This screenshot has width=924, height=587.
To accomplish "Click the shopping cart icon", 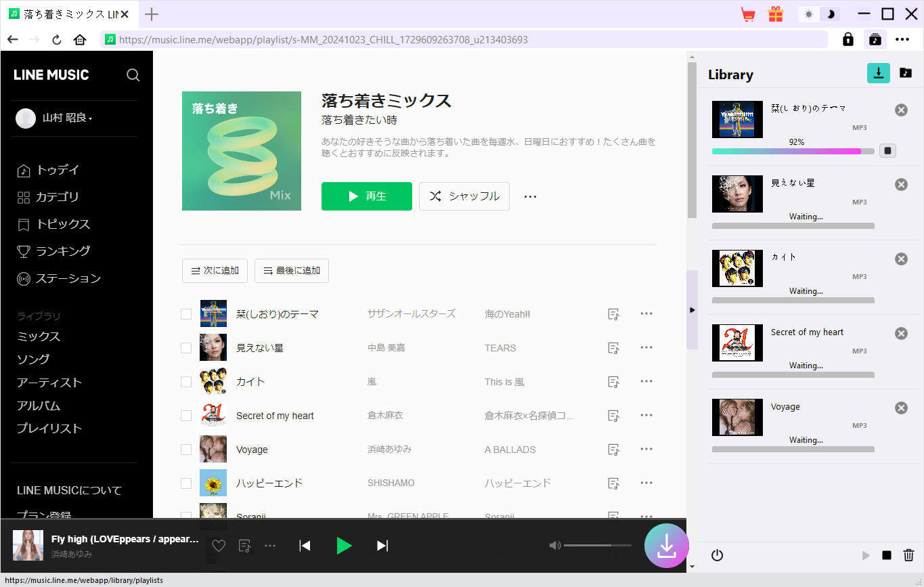I will (748, 14).
